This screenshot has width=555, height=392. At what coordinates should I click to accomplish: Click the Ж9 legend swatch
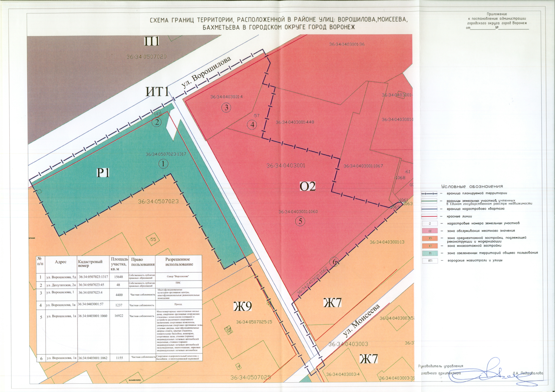pos(430,238)
